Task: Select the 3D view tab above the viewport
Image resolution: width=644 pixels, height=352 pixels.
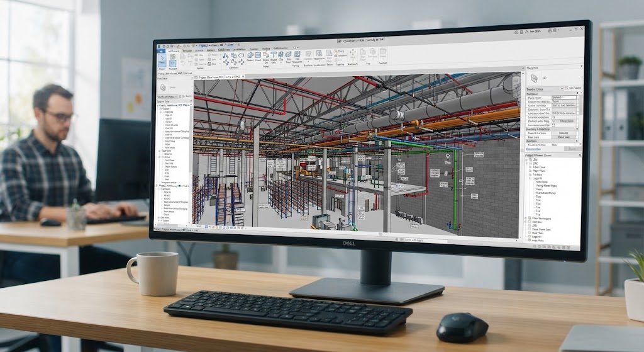Action: (x=219, y=76)
